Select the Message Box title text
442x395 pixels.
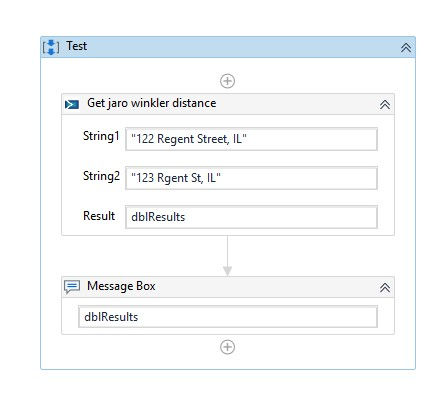pos(121,286)
